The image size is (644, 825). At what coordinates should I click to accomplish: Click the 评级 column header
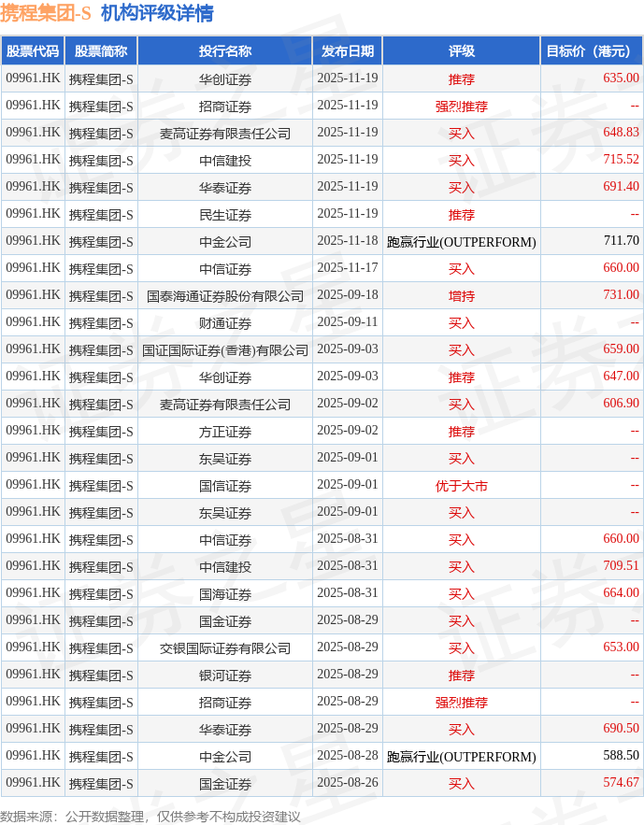462,51
